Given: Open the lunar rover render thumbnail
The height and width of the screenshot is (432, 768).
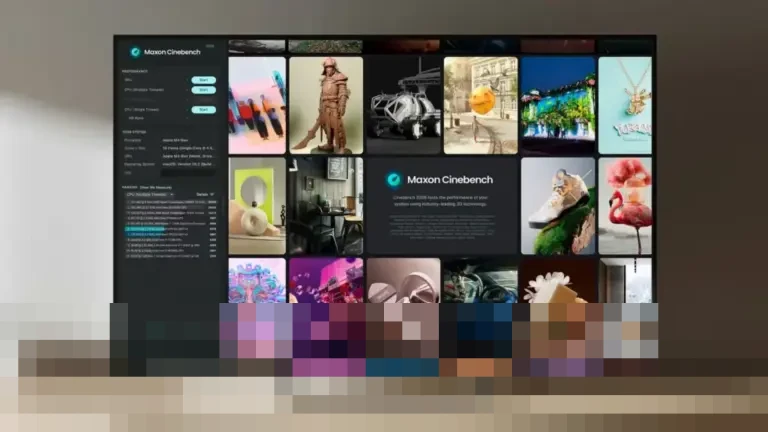Looking at the screenshot, I should 401,105.
